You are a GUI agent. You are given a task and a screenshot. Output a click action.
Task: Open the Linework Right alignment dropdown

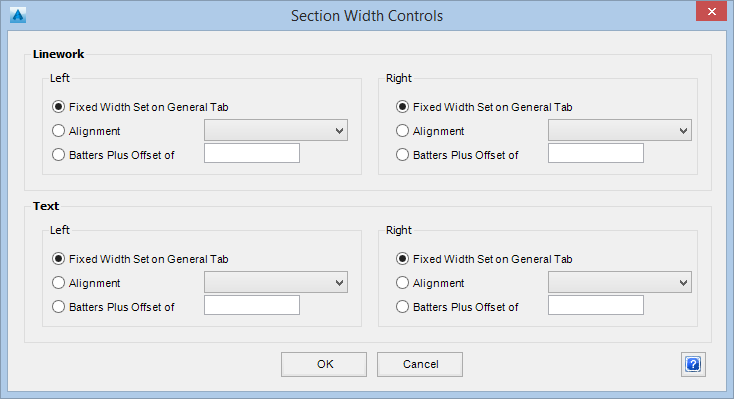[x=620, y=130]
